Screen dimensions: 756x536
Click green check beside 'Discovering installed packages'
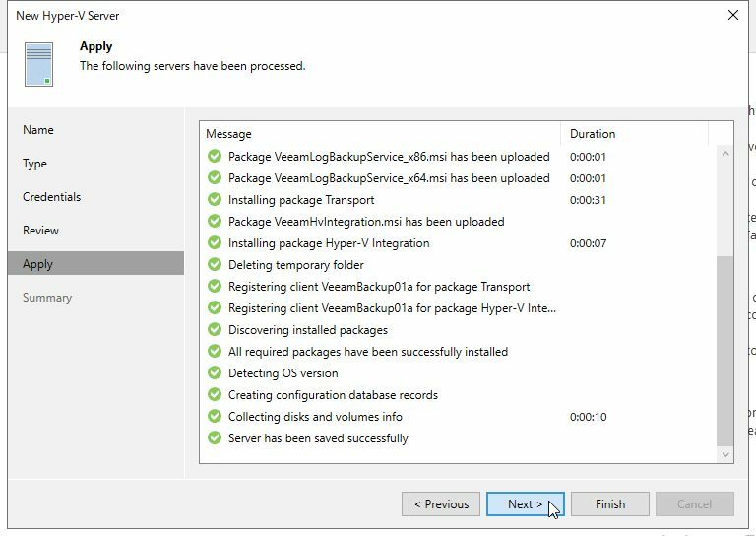pyautogui.click(x=215, y=330)
